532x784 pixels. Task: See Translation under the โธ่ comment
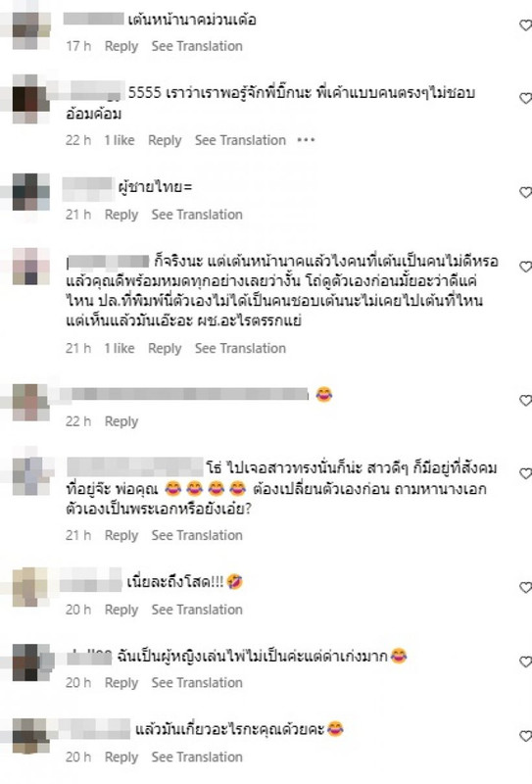click(197, 535)
